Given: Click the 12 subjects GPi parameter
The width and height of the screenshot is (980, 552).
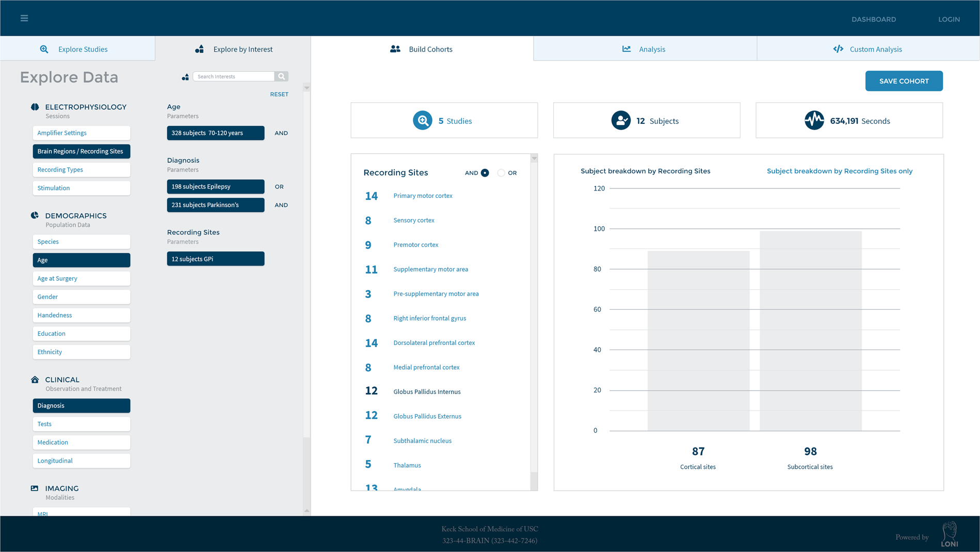Looking at the screenshot, I should coord(216,259).
